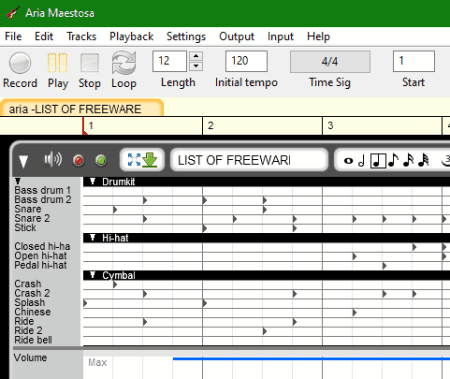Click the Ride bell label
This screenshot has width=450, height=379.
click(33, 340)
